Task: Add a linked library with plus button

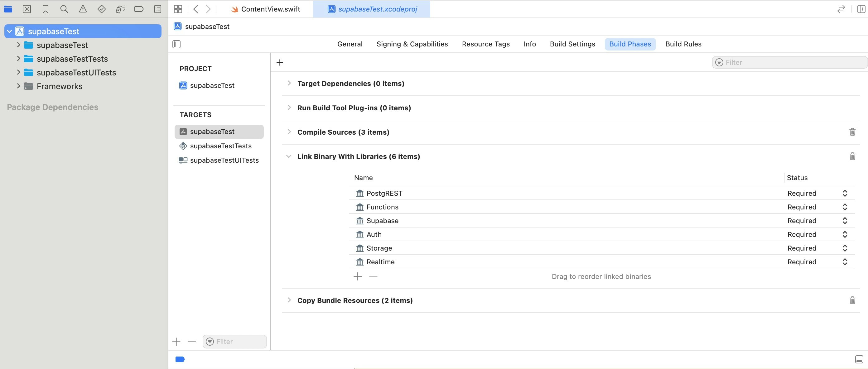Action: click(x=358, y=276)
